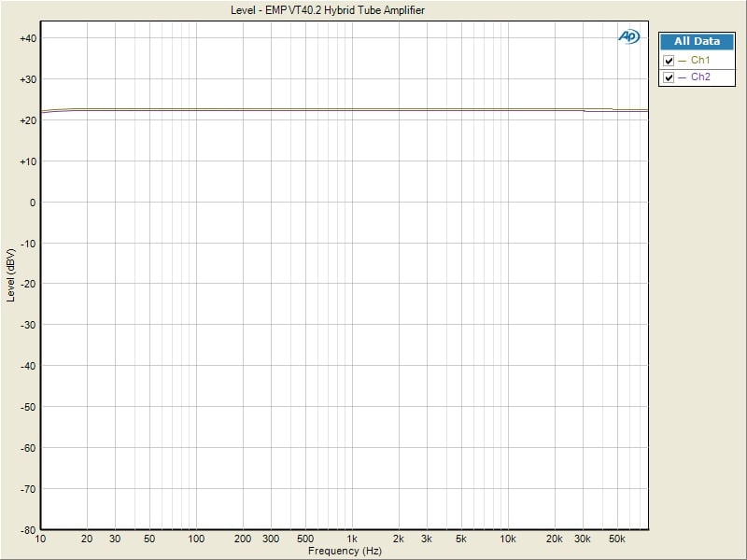
Task: Select the 'Frequency (Hz)' horizontal axis title
Action: (x=345, y=552)
